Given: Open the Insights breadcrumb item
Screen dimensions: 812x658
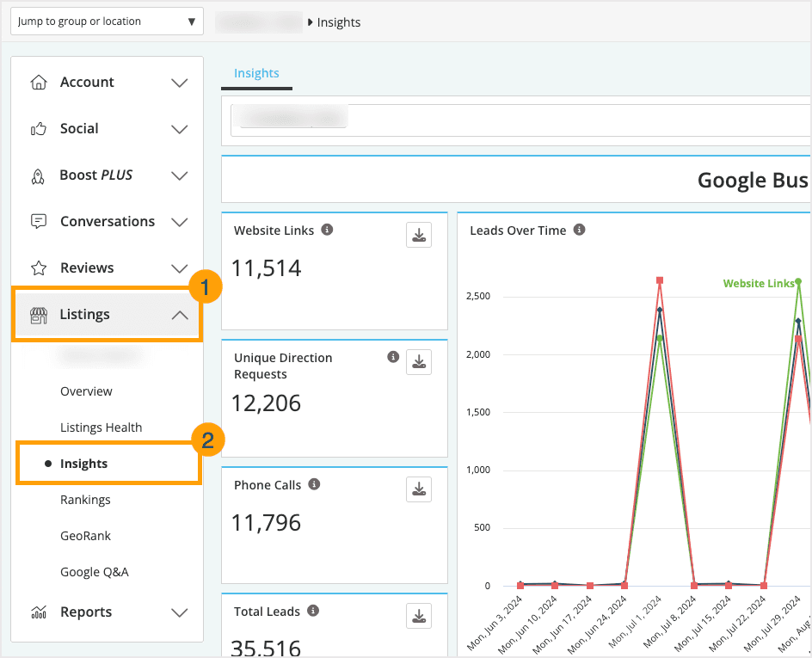Looking at the screenshot, I should [338, 22].
